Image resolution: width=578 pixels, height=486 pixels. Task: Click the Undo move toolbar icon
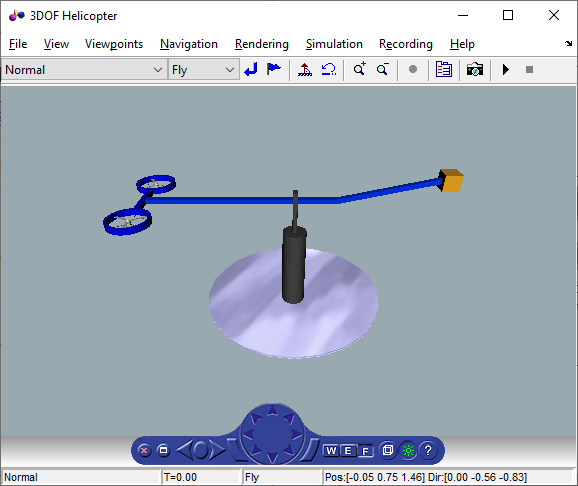click(328, 69)
